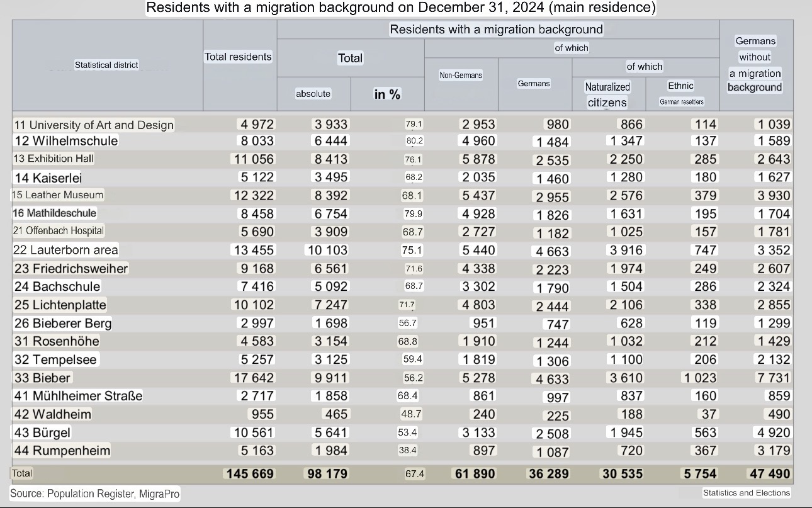Click Leather Museum's total residents '12 322'
Image resolution: width=812 pixels, height=508 pixels.
click(x=254, y=196)
